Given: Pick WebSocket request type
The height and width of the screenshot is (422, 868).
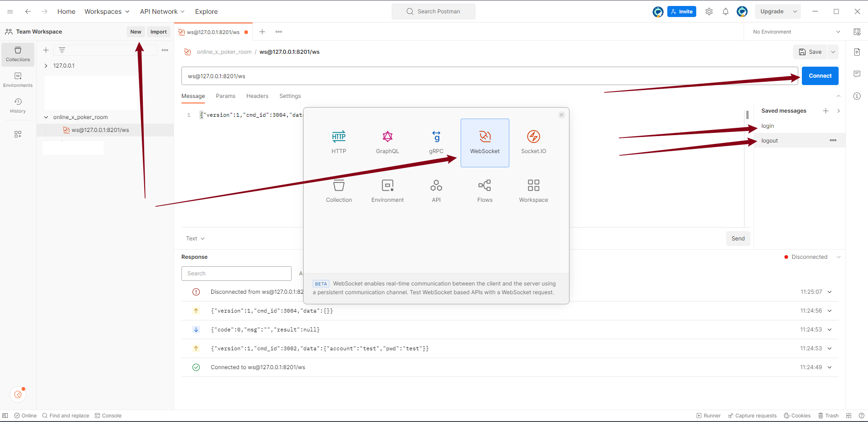Looking at the screenshot, I should (x=485, y=143).
